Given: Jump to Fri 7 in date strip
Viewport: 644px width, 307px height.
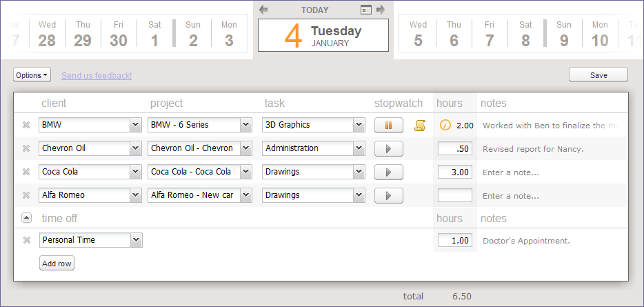Looking at the screenshot, I should click(489, 34).
